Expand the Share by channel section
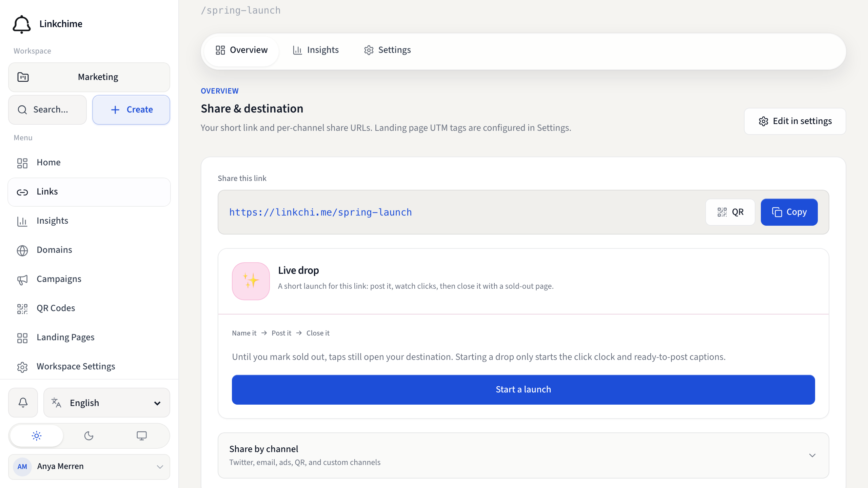 pos(523,455)
